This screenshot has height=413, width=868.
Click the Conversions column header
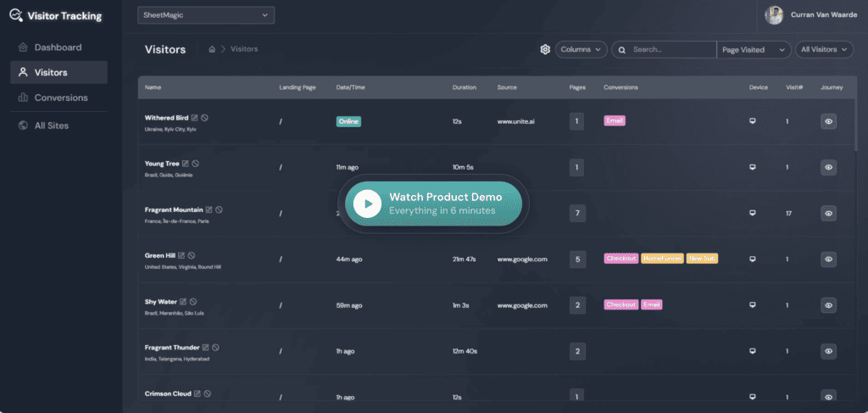pos(620,87)
